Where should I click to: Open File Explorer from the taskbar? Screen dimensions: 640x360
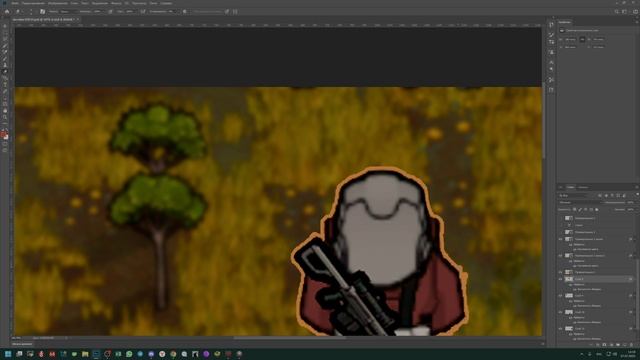coord(85,354)
